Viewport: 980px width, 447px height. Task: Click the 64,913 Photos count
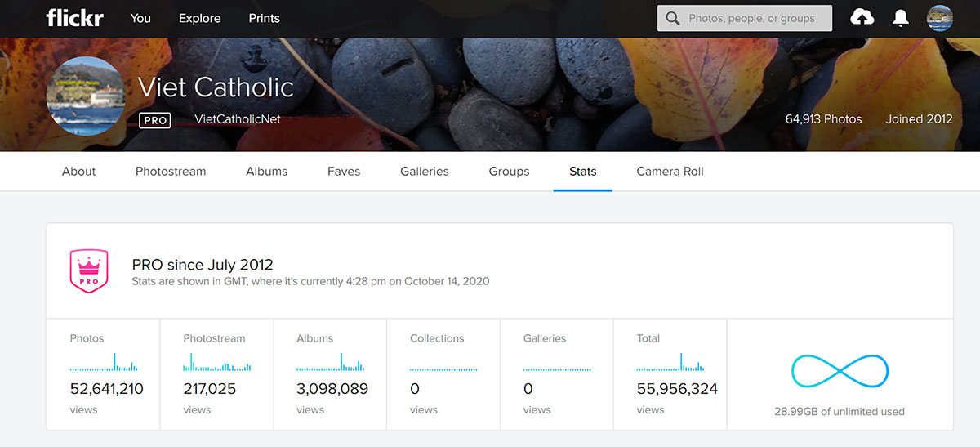click(x=823, y=119)
